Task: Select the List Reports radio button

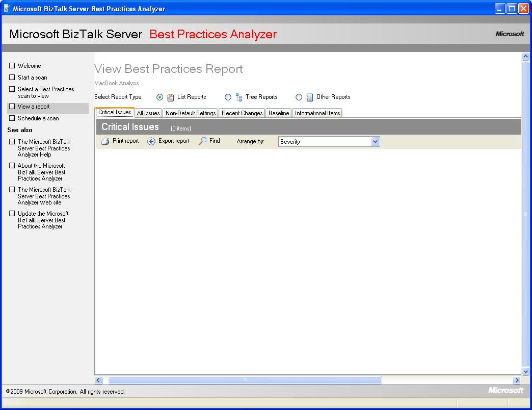Action: [x=159, y=97]
